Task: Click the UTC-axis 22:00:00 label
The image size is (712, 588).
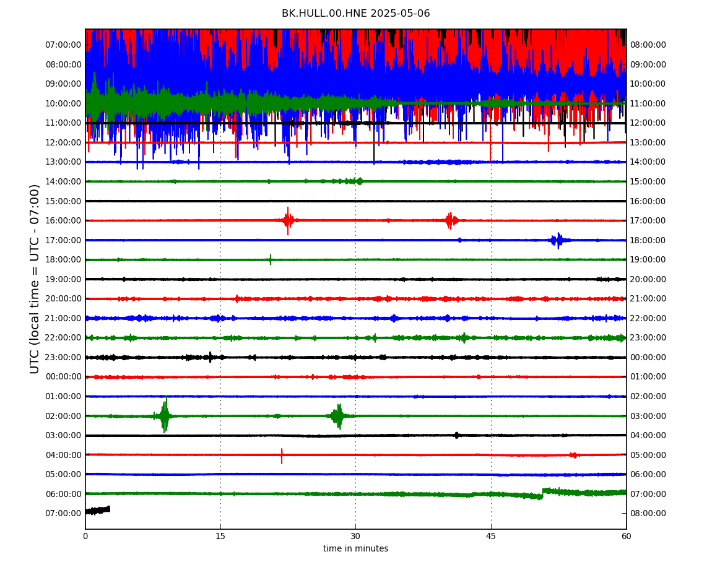Action: click(63, 338)
